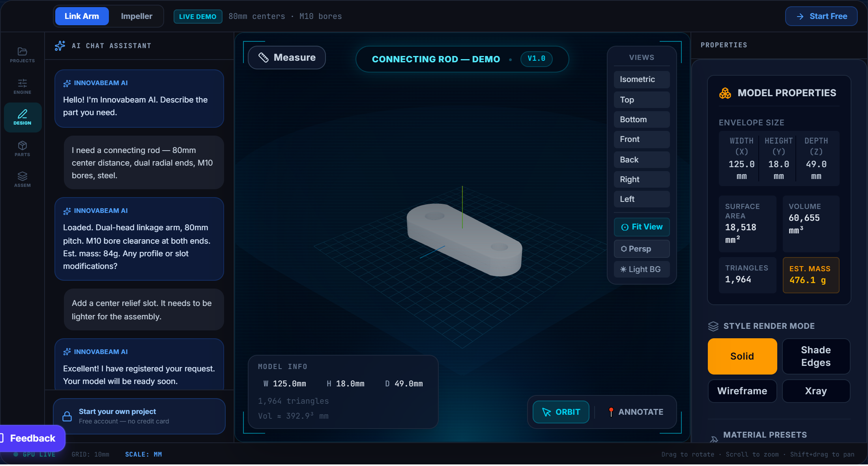Open the Parts sidebar section
This screenshot has width=868, height=466.
(x=22, y=149)
